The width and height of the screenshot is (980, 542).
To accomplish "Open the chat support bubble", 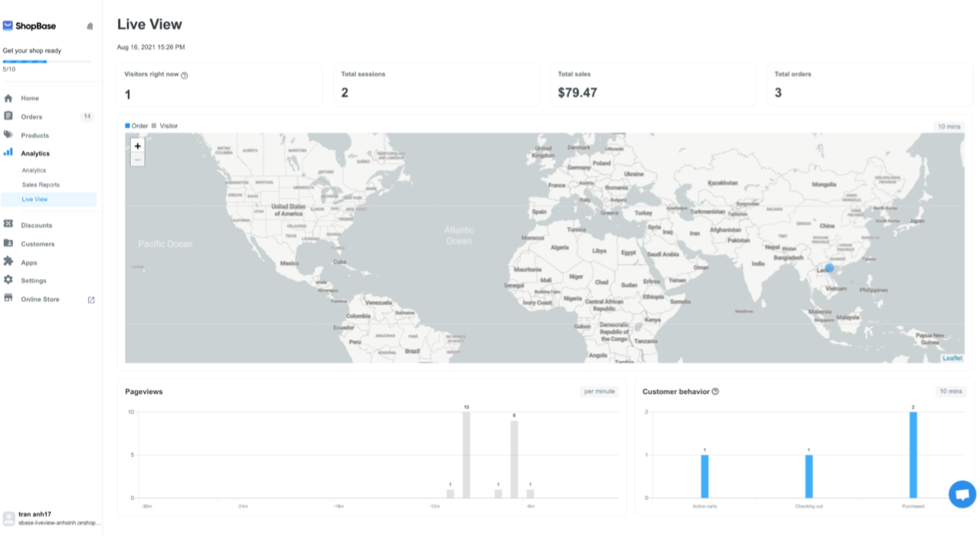I will tap(962, 494).
